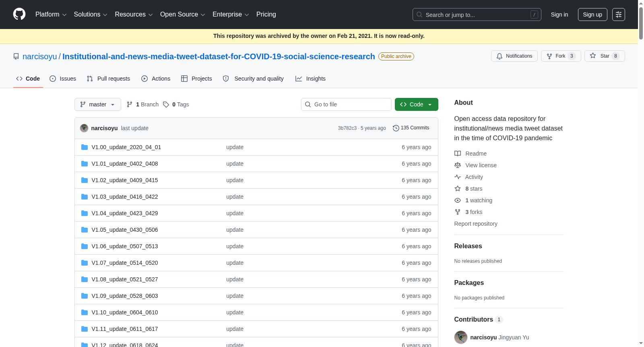Open the Insights tab

[310, 79]
